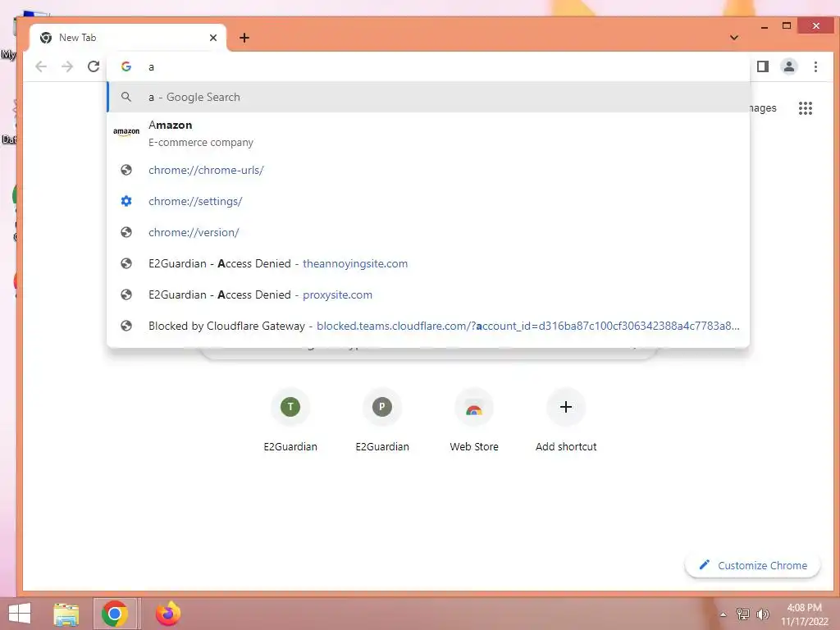Open the Windows Start menu
840x630 pixels.
pos(20,614)
